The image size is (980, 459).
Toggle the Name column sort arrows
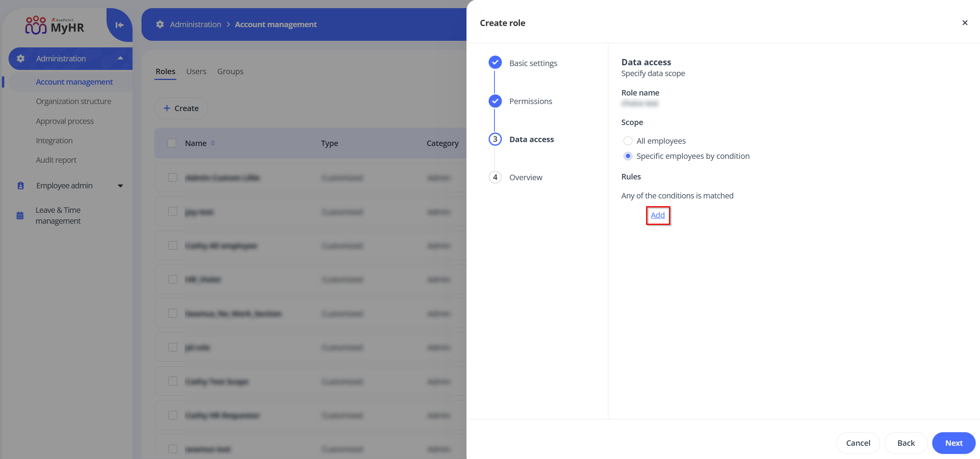(x=213, y=143)
